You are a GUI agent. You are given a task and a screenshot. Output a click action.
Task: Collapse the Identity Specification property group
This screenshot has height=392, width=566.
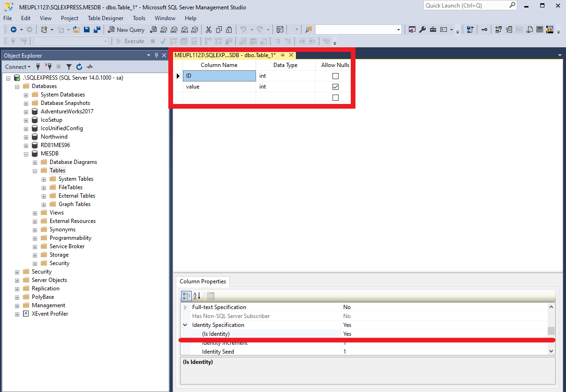click(x=185, y=325)
